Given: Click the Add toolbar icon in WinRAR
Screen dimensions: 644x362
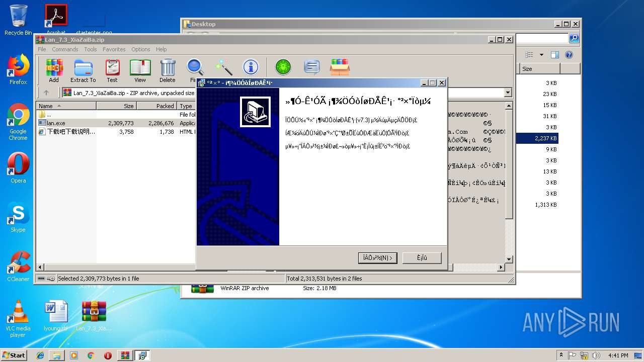Looking at the screenshot, I should 54,70.
